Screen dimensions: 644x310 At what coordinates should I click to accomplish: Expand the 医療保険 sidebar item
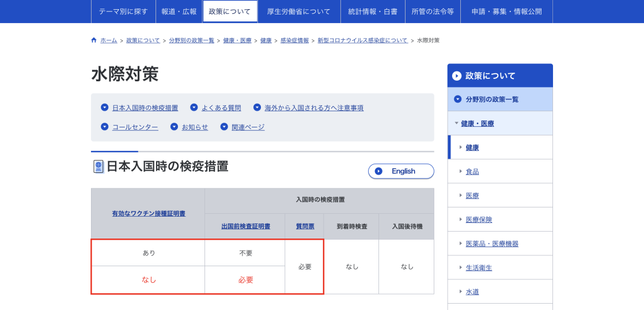[461, 220]
